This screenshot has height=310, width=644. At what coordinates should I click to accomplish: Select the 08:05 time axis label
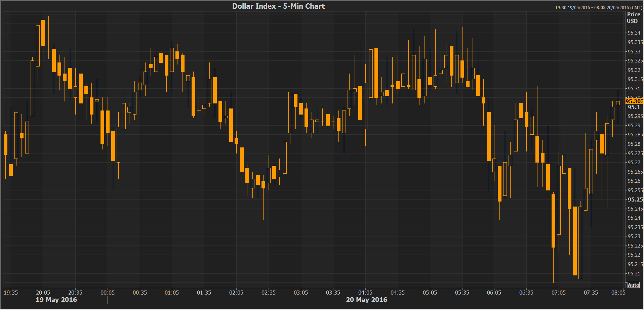click(618, 293)
